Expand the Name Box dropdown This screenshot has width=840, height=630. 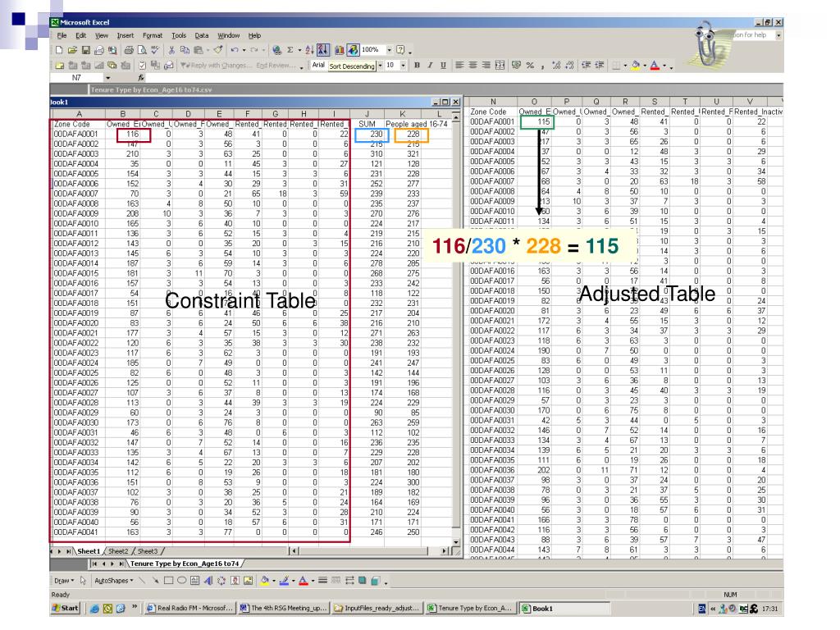point(107,78)
